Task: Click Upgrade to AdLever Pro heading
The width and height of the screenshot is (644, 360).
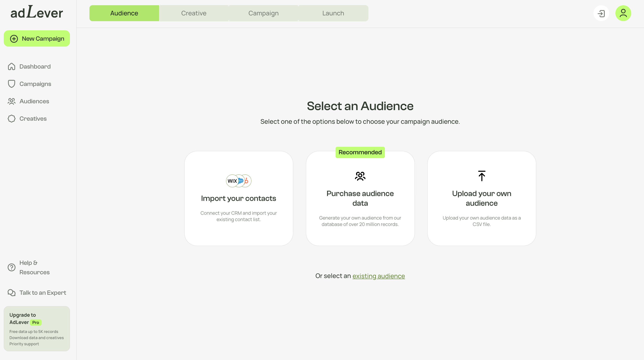Action: click(x=25, y=318)
